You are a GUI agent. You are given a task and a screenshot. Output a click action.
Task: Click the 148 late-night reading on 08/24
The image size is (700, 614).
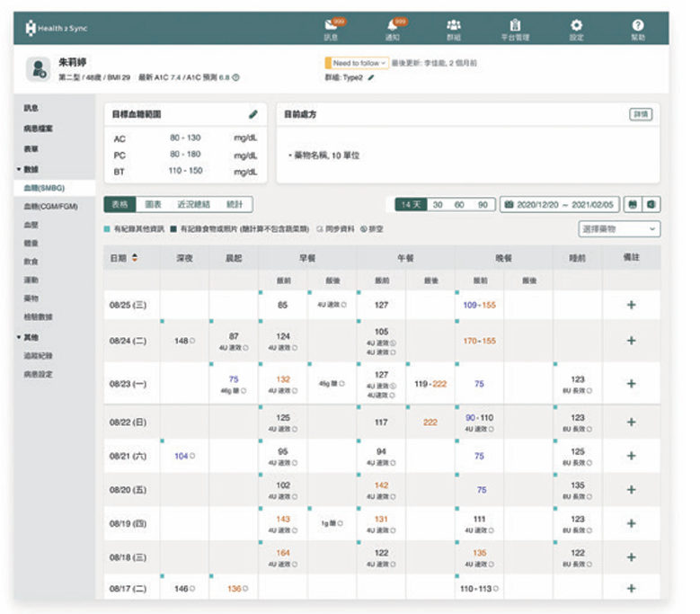click(182, 341)
